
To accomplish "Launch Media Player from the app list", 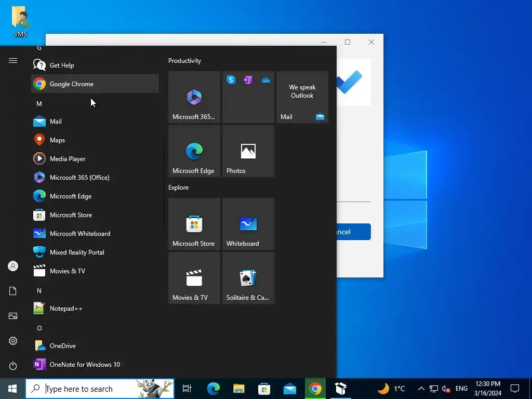I will [95, 158].
